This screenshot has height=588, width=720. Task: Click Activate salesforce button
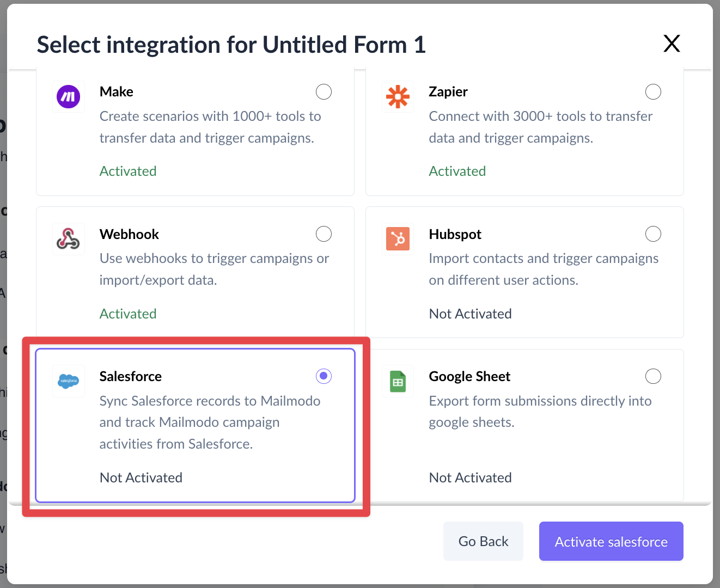611,541
